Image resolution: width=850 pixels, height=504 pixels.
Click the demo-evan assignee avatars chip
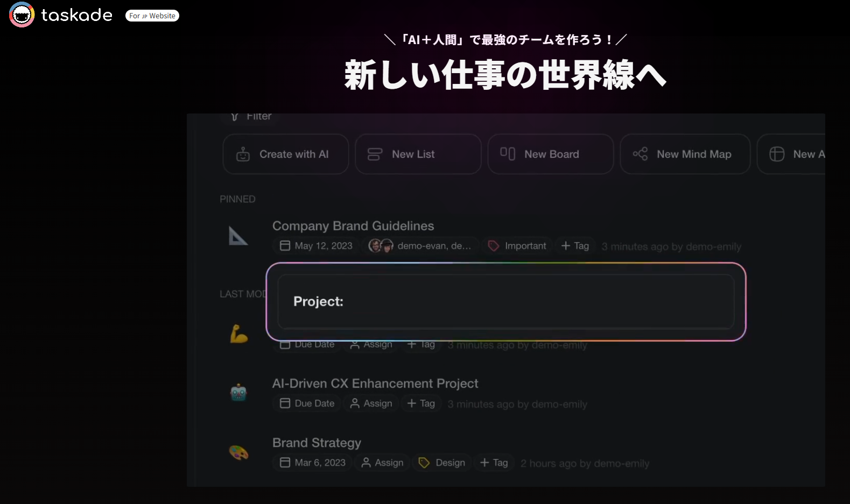420,246
